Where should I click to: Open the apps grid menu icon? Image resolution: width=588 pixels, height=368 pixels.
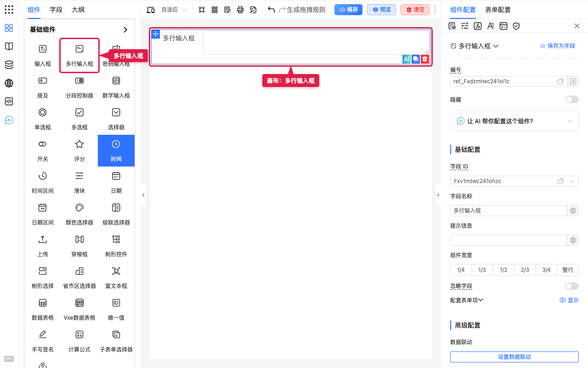pyautogui.click(x=9, y=10)
